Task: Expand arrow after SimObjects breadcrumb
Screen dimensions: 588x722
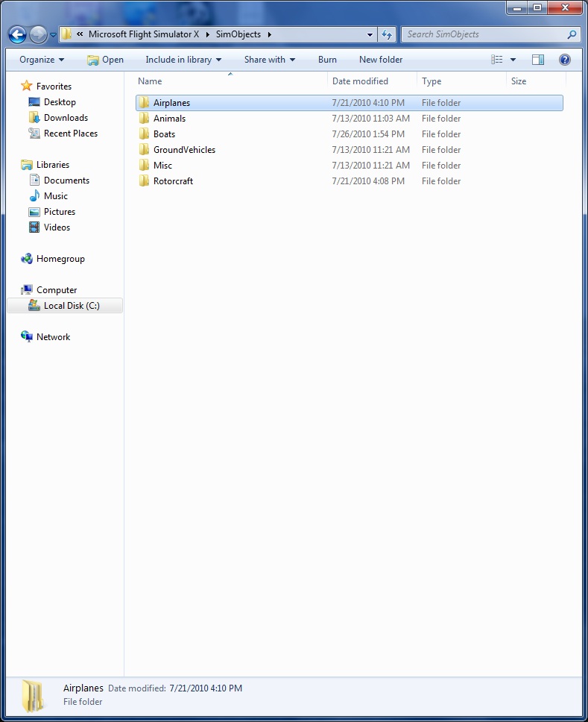Action: (269, 34)
